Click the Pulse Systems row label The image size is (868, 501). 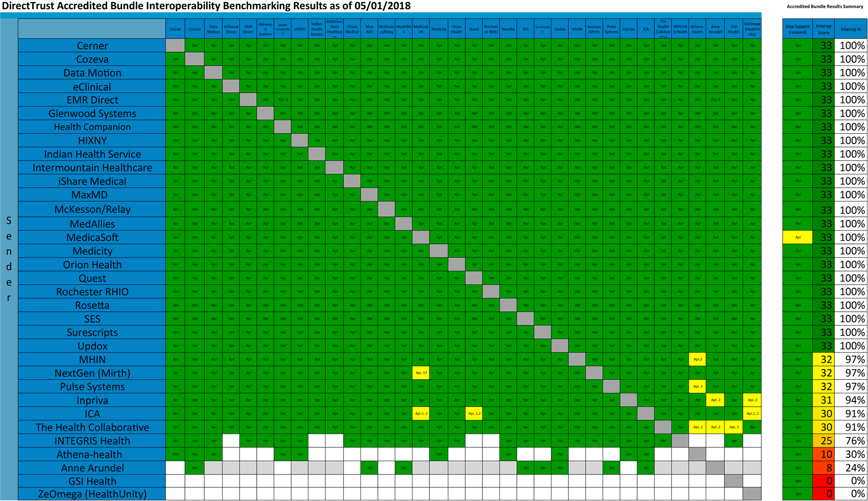click(x=92, y=386)
